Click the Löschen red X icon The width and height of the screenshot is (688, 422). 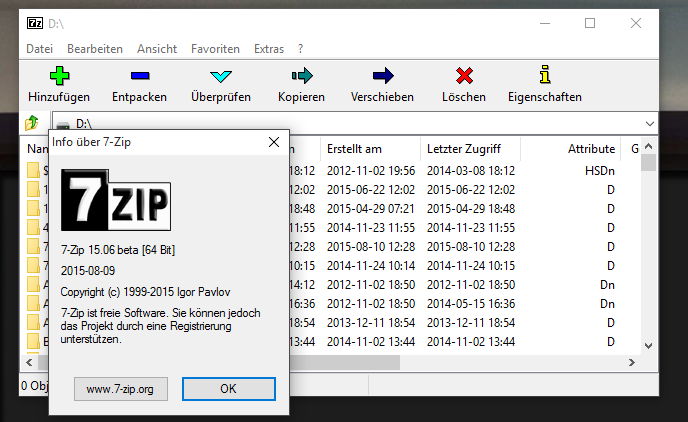point(464,75)
